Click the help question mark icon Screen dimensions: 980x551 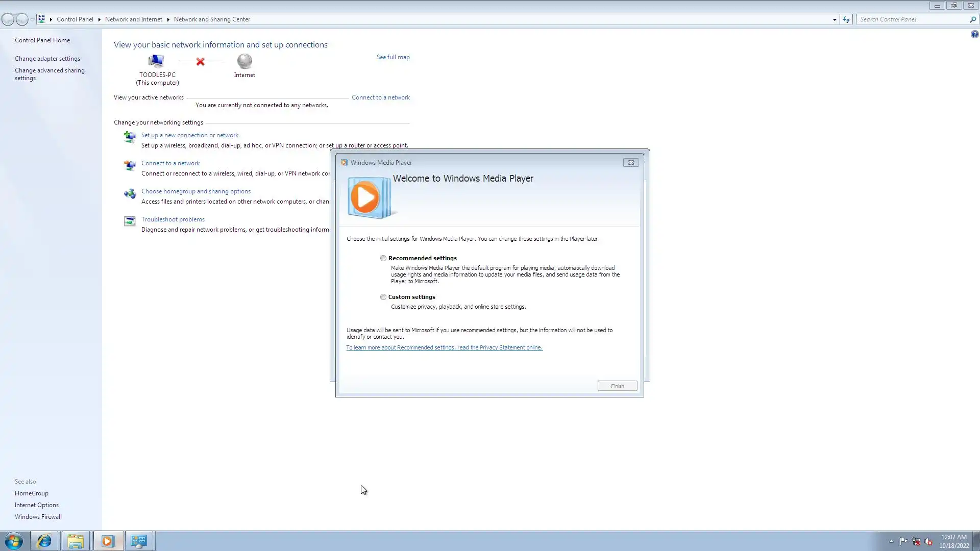tap(974, 34)
